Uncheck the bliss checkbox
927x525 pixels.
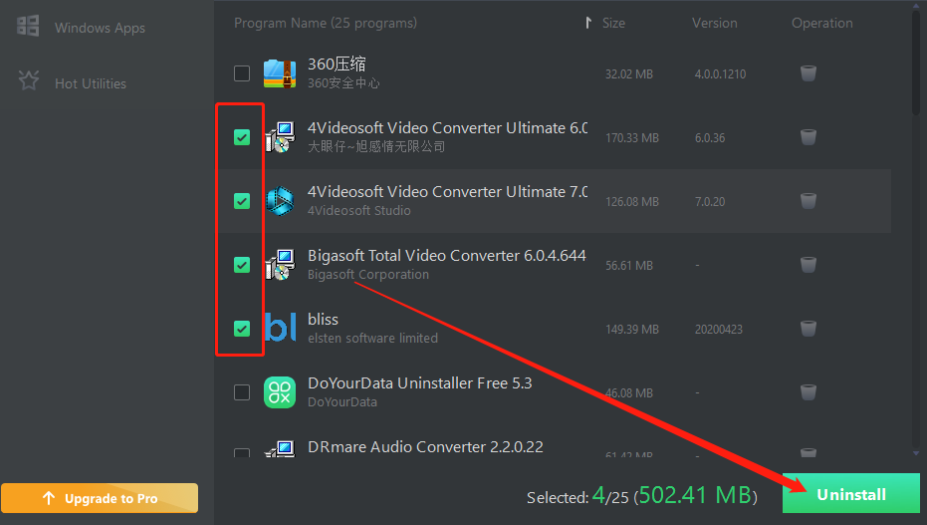[x=242, y=329]
